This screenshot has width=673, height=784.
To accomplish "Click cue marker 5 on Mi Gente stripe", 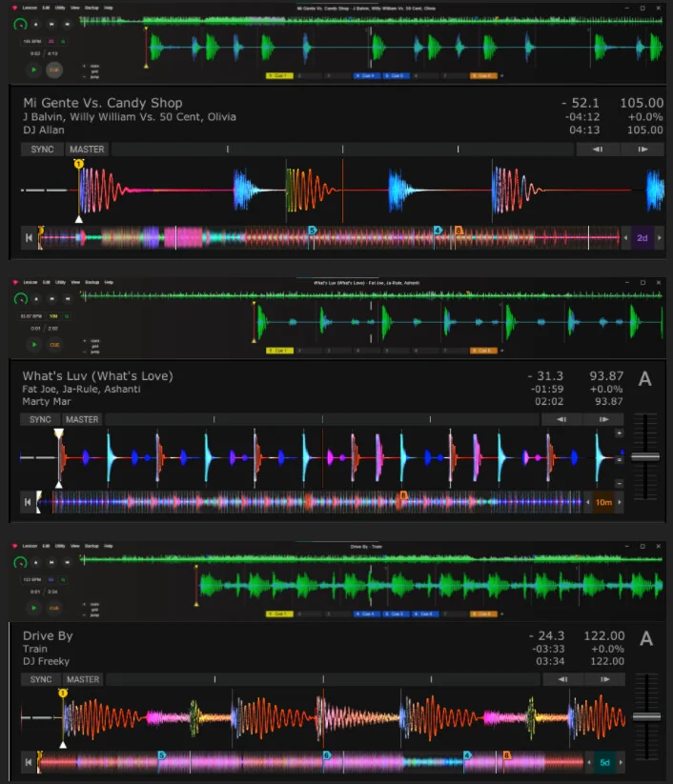I will pyautogui.click(x=313, y=230).
